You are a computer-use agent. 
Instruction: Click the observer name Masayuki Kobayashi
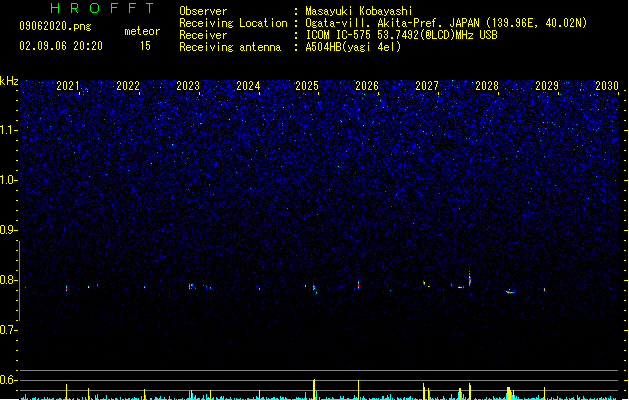(x=359, y=11)
